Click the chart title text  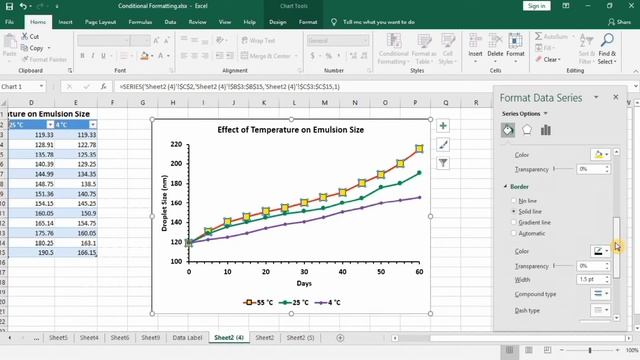(291, 130)
